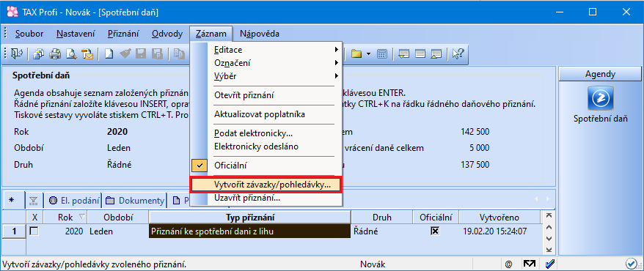Viewport: 644px width, 271px height.
Task: Click the single up scroll arrow
Action: click(x=549, y=227)
